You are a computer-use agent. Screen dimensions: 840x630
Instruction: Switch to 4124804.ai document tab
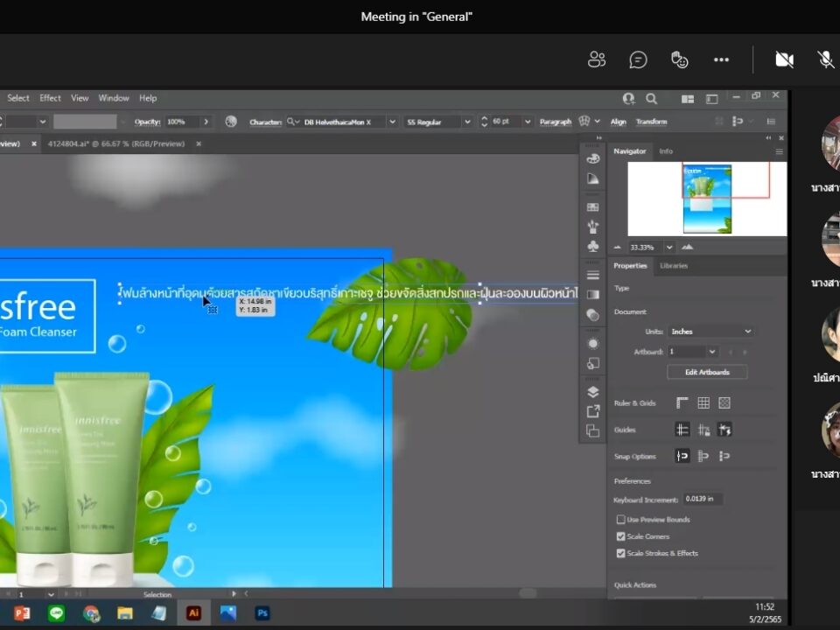pos(116,143)
